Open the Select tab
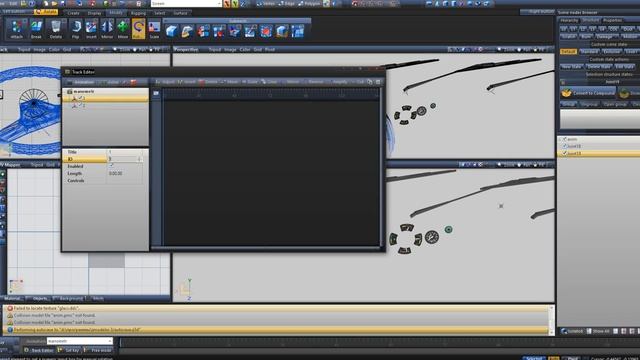This screenshot has height=360, width=640. pyautogui.click(x=160, y=13)
